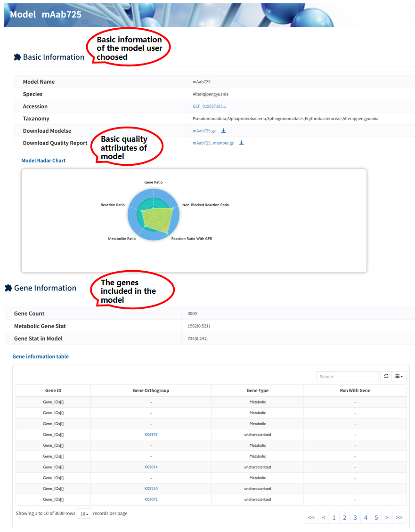This screenshot has height=532, width=415.
Task: Jump to last page with >> button
Action: pyautogui.click(x=399, y=517)
